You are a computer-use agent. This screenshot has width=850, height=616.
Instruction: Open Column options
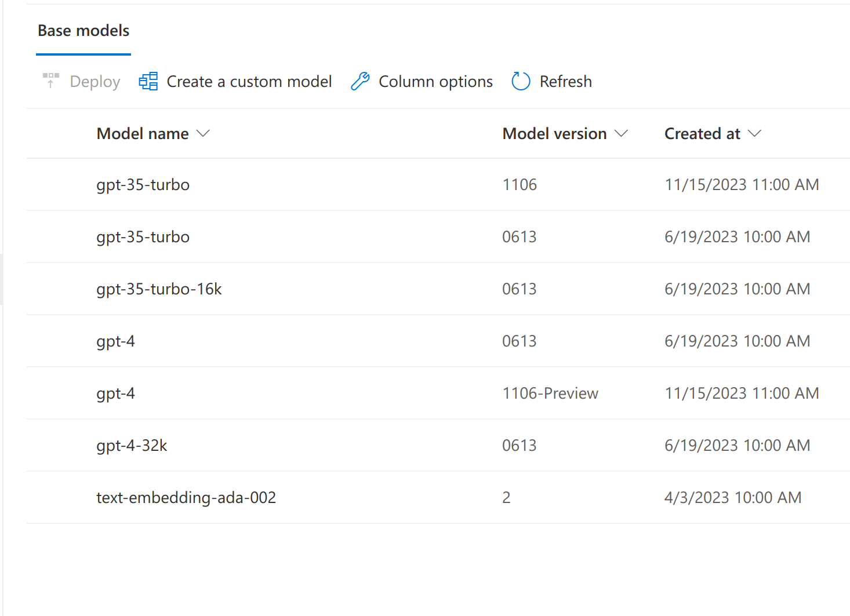click(436, 82)
